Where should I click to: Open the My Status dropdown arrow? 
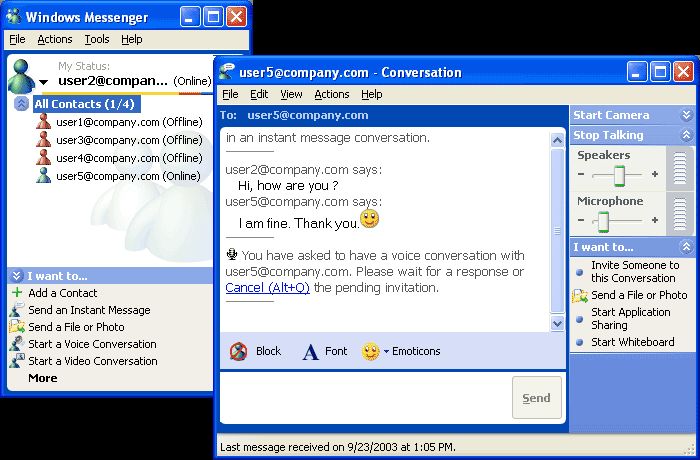[x=43, y=82]
